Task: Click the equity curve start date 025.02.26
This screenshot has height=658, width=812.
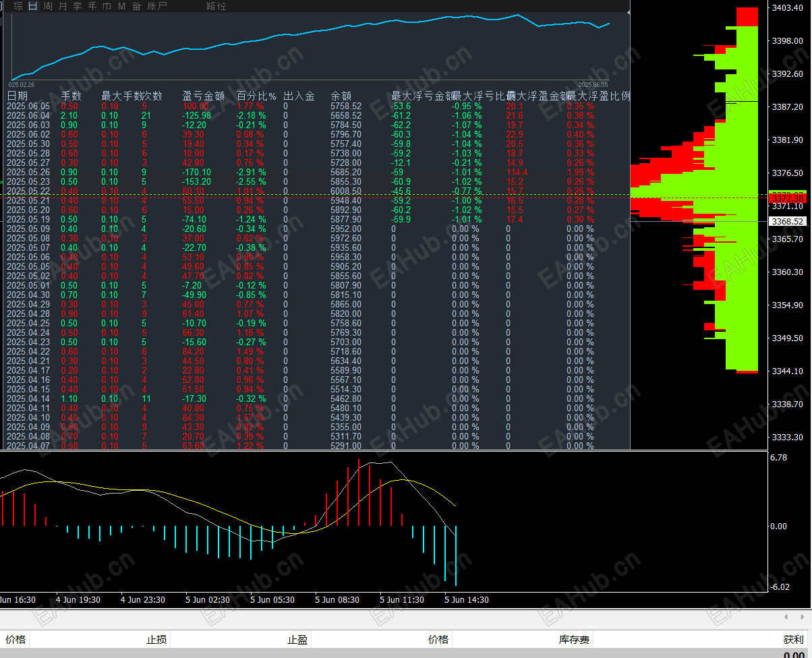Action: (x=22, y=84)
